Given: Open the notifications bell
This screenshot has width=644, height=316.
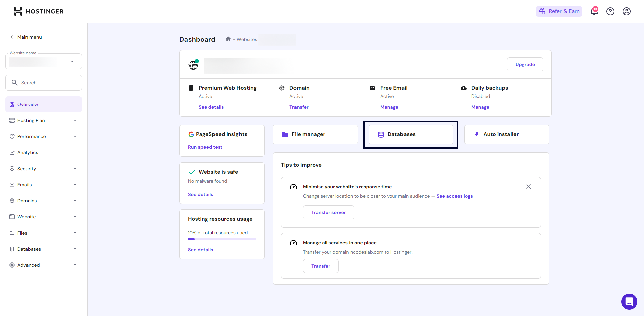Looking at the screenshot, I should 594,11.
